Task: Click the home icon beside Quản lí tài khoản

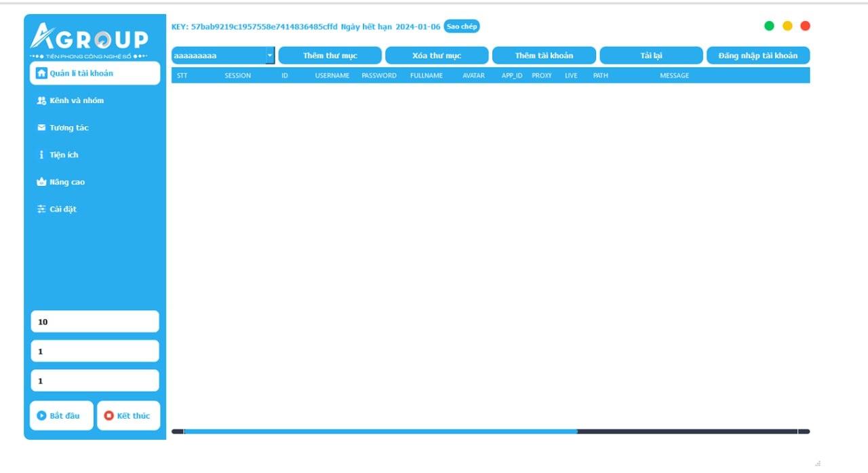Action: click(x=41, y=73)
